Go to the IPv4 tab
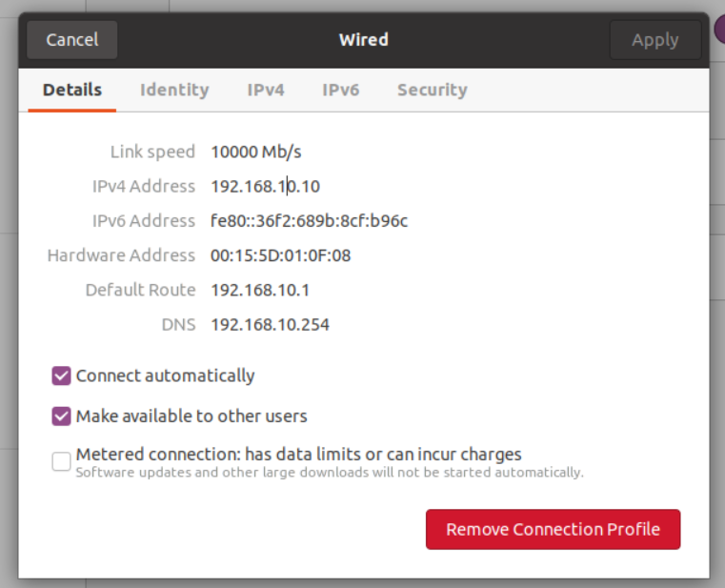 point(266,91)
